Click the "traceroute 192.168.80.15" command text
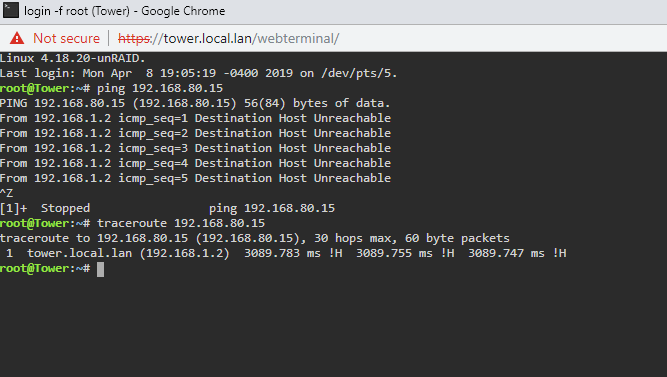 pos(181,223)
